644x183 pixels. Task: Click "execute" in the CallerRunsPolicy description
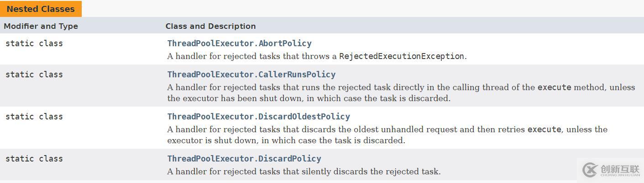(x=554, y=87)
